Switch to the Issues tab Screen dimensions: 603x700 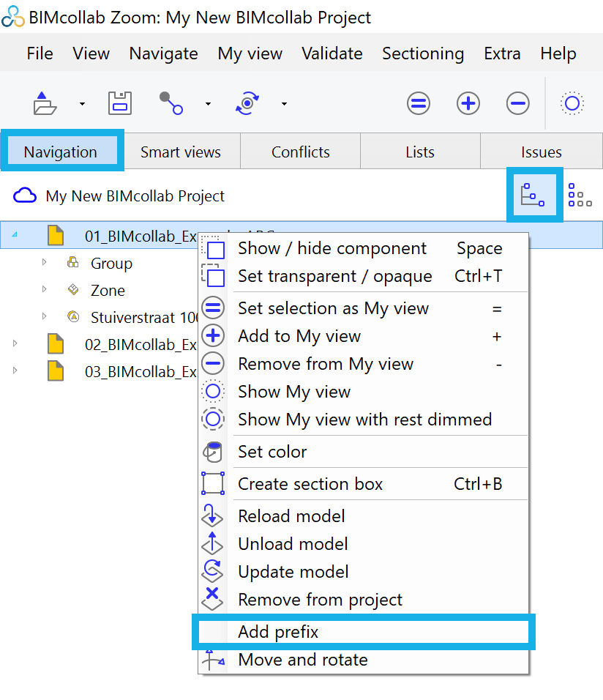click(542, 152)
